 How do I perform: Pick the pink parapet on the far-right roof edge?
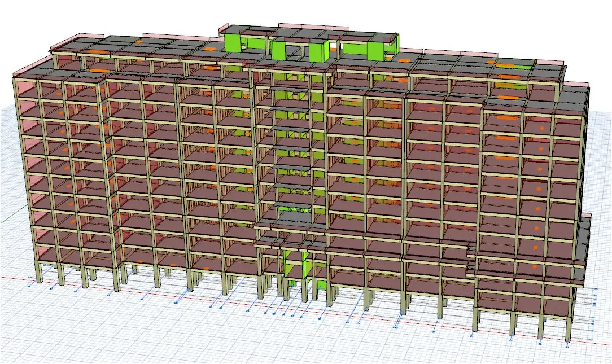(x=576, y=85)
